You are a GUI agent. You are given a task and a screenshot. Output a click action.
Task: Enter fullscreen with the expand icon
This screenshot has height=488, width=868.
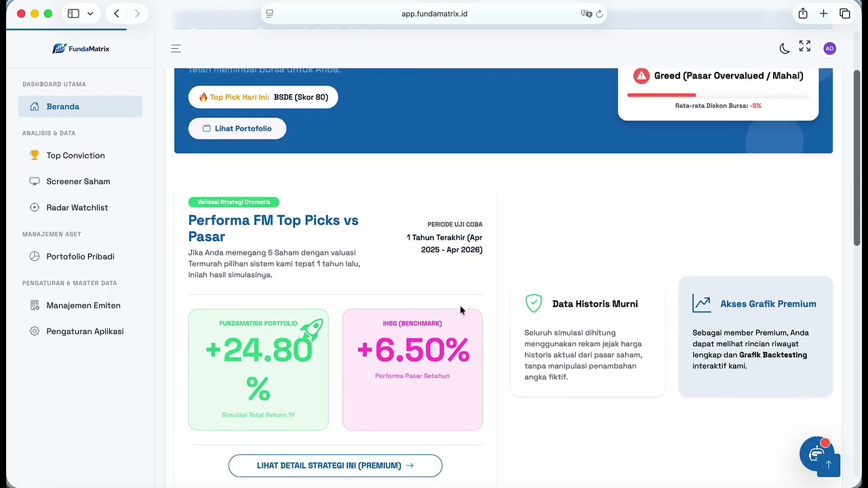(x=805, y=46)
